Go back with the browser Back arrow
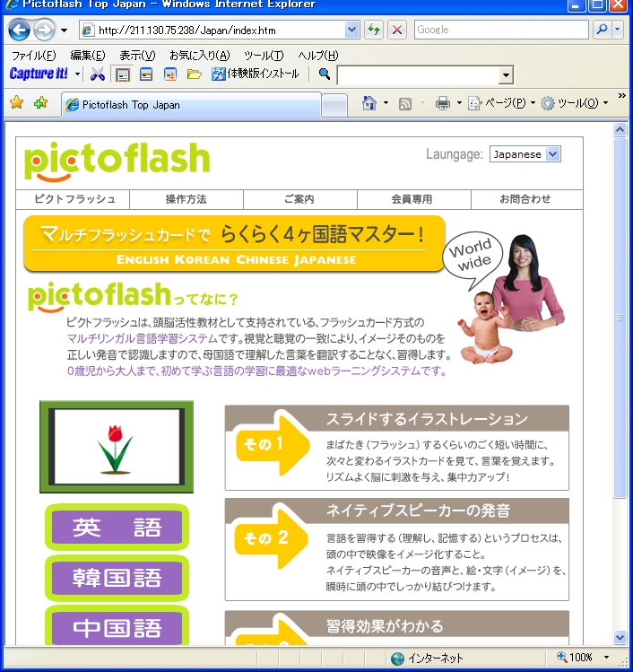The image size is (633, 672). [x=19, y=30]
